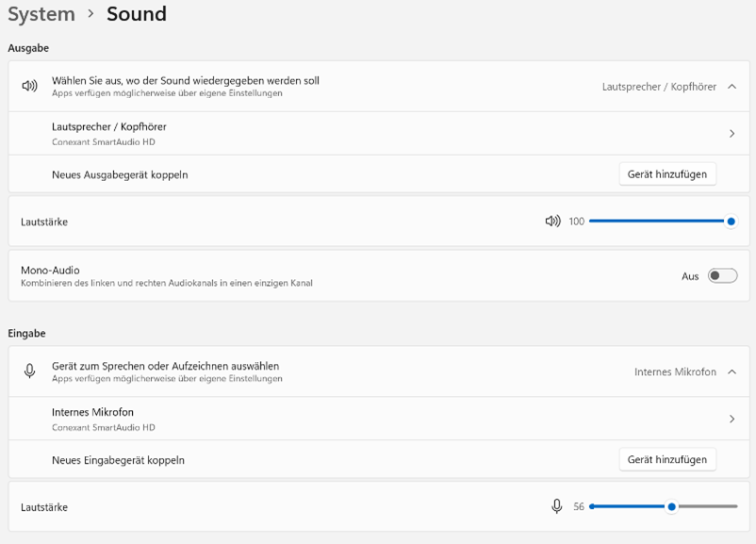Viewport: 756px width, 544px height.
Task: Click the microphone icon beside input device selection
Action: [29, 371]
